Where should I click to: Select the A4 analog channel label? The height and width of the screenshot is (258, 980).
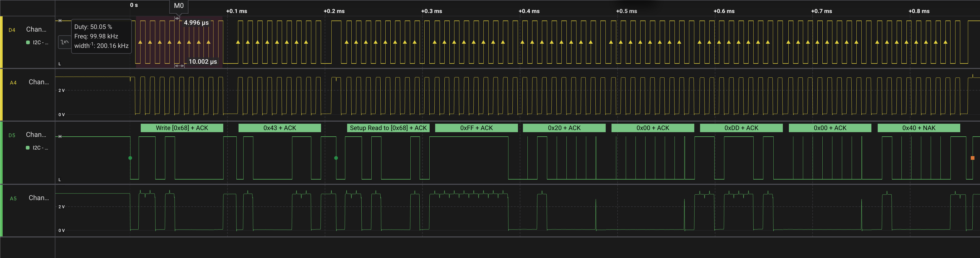click(x=13, y=82)
